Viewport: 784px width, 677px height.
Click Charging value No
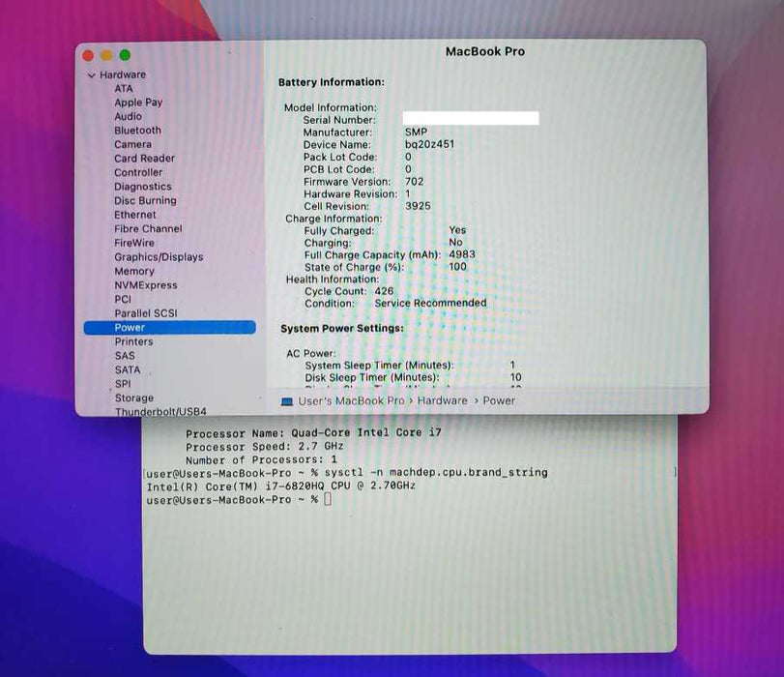[455, 242]
